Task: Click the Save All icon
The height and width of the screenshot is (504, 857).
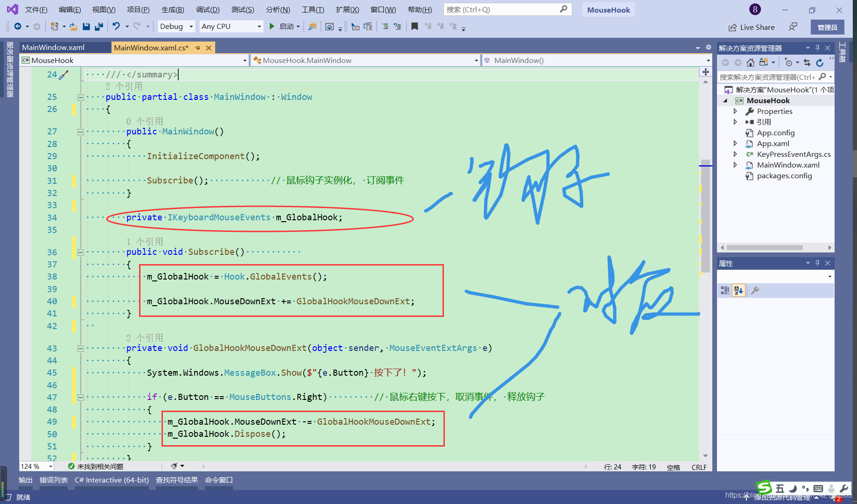Action: click(x=98, y=27)
